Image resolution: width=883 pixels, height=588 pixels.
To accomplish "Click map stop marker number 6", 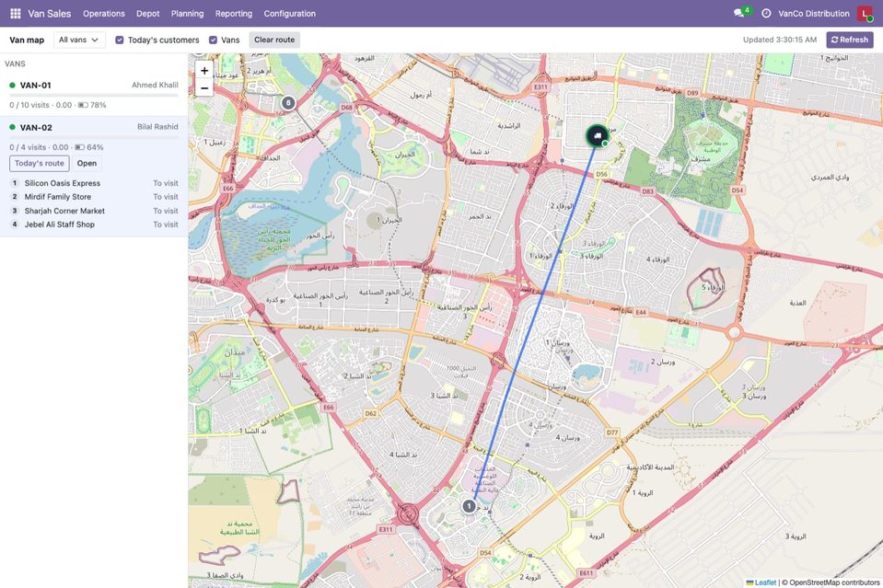I will coord(288,103).
